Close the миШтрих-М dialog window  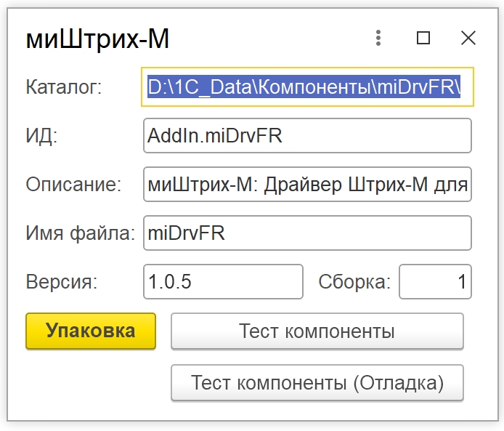468,38
